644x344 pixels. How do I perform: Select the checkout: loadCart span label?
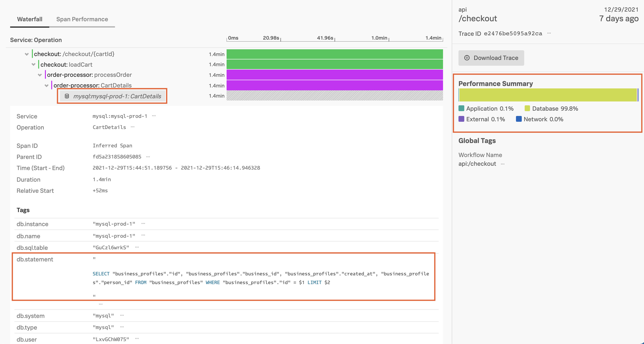point(66,64)
